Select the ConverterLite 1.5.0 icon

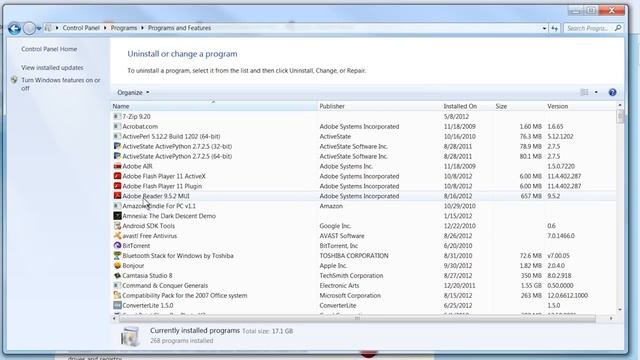pos(117,305)
